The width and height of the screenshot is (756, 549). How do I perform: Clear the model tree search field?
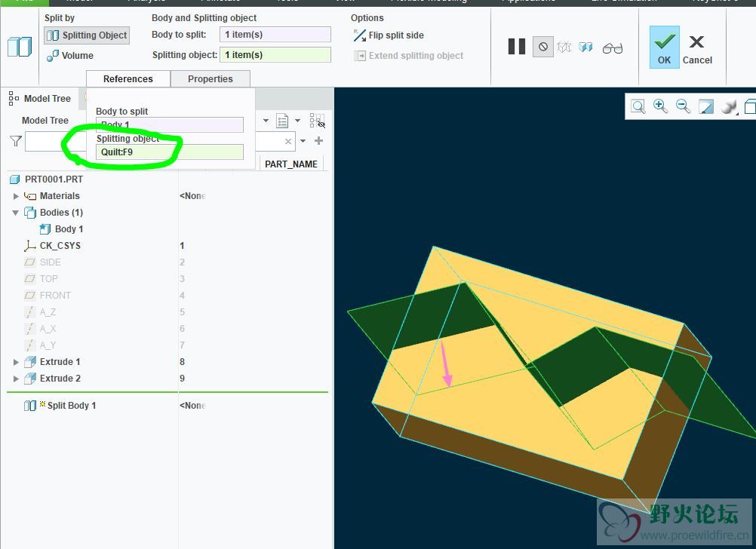[x=288, y=141]
